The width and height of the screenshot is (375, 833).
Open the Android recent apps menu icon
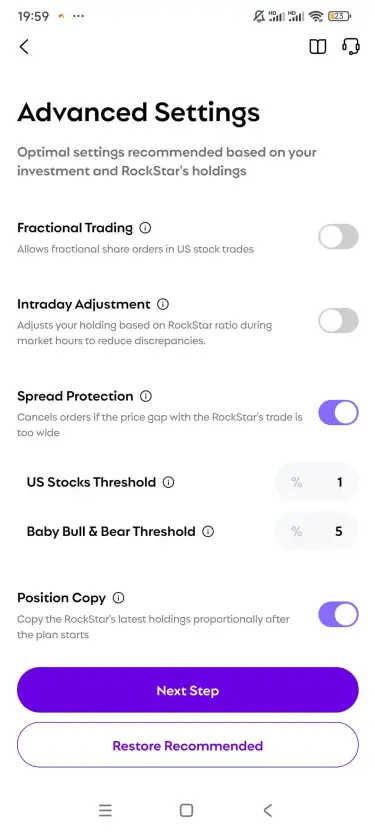click(x=105, y=810)
